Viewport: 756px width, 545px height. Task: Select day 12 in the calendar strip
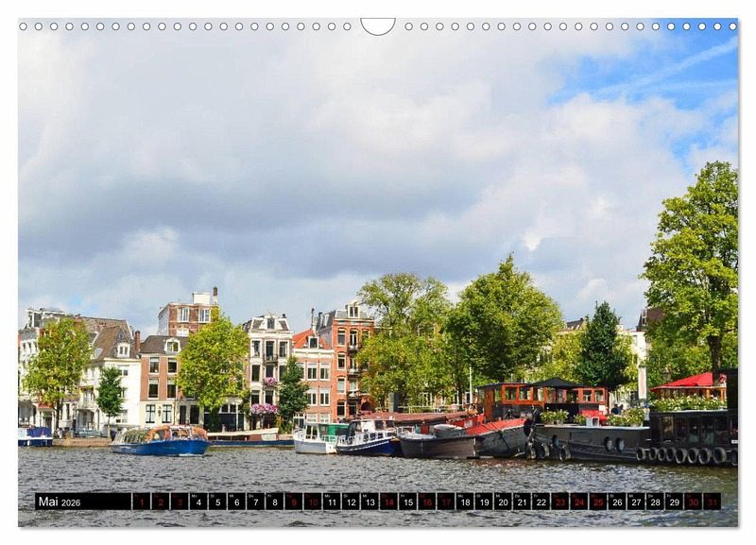(x=351, y=502)
